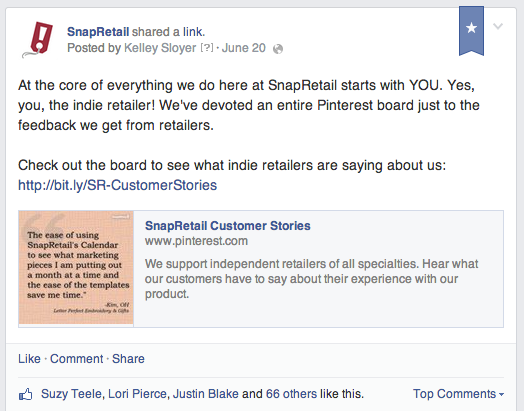This screenshot has height=411, width=524.
Task: Open the bit.ly SR-CustomerStories link
Action: [117, 185]
